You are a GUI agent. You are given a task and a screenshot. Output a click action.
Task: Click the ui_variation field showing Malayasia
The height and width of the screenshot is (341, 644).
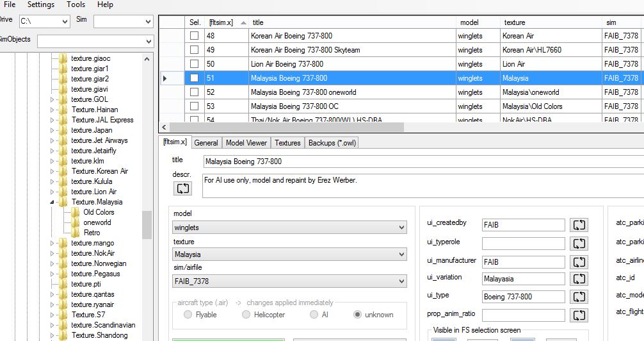[x=524, y=279]
